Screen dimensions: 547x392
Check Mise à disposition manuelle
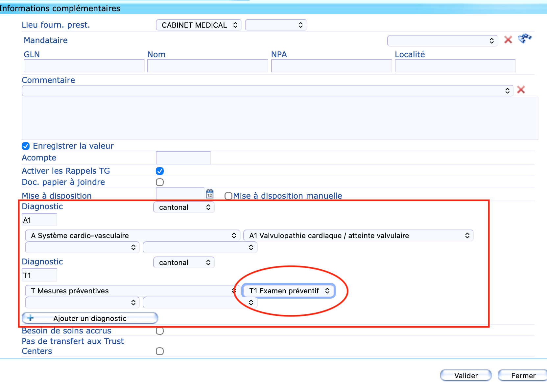228,196
